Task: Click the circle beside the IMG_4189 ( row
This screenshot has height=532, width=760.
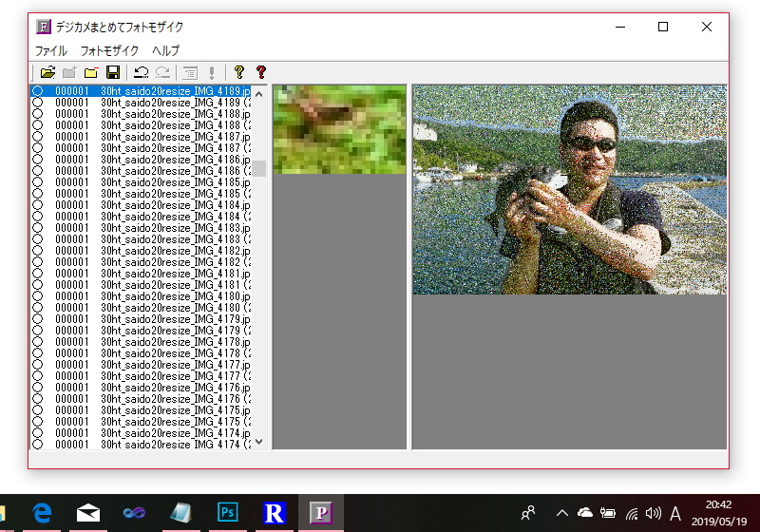Action: (x=38, y=103)
